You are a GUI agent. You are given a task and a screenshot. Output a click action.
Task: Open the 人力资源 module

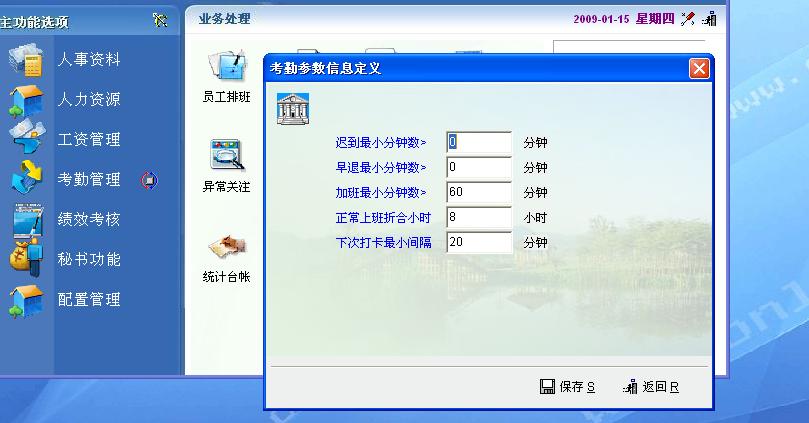pyautogui.click(x=88, y=100)
